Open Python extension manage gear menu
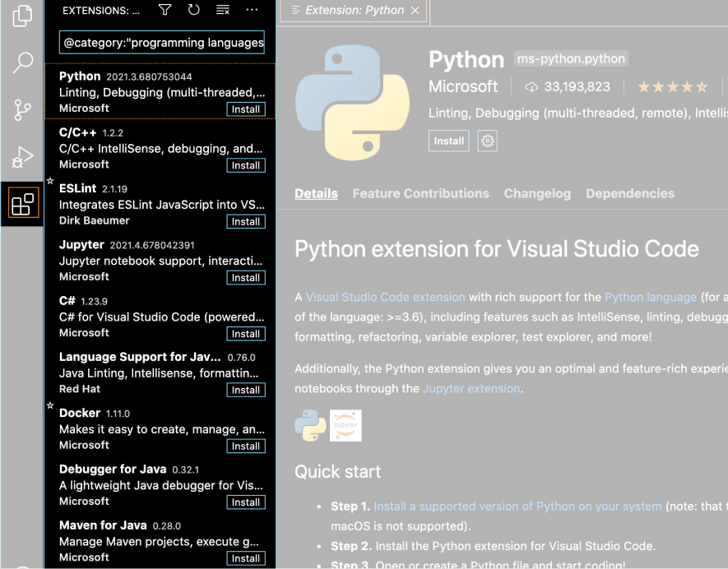Viewport: 728px width, 569px height. (x=488, y=141)
